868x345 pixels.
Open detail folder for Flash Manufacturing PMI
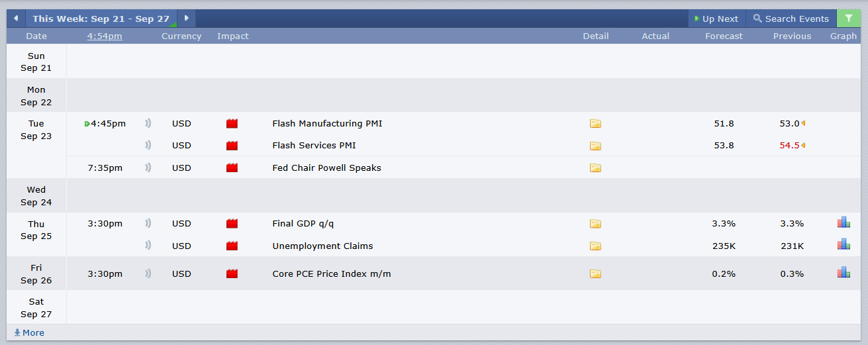click(x=595, y=124)
